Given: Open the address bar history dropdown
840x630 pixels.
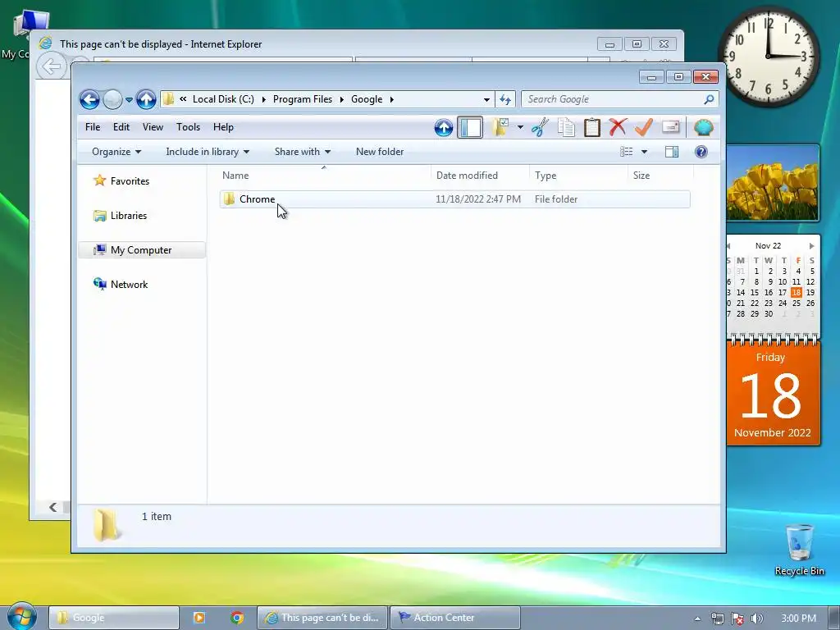Looking at the screenshot, I should click(486, 99).
